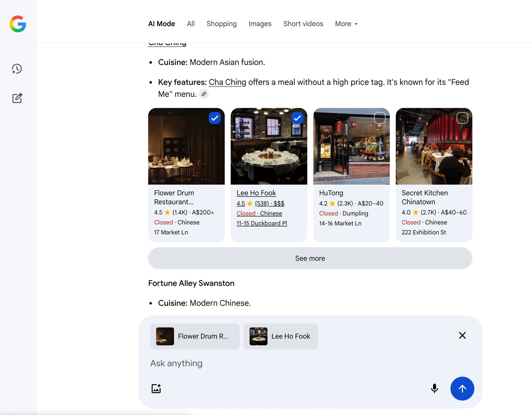Screen dimensions: 532x415
Task: Deselect the Flower Drum Restaurant checkbox
Action: (215, 118)
